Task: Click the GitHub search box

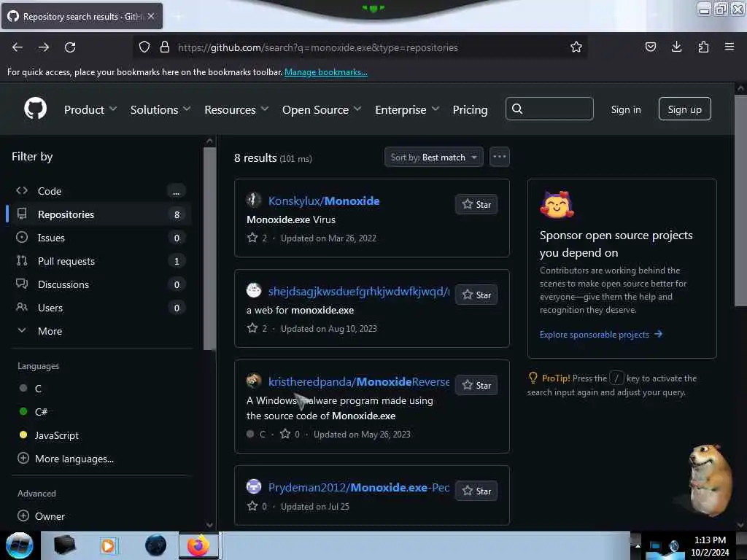Action: 549,109
